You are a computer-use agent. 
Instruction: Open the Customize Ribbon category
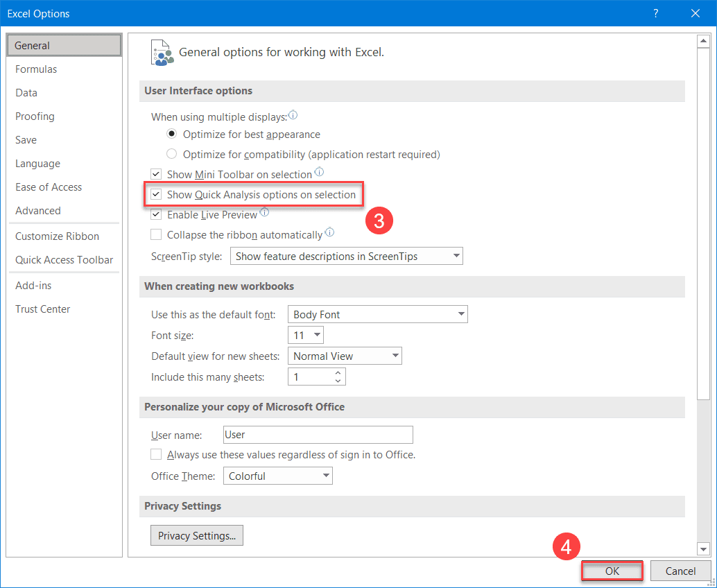pyautogui.click(x=57, y=236)
